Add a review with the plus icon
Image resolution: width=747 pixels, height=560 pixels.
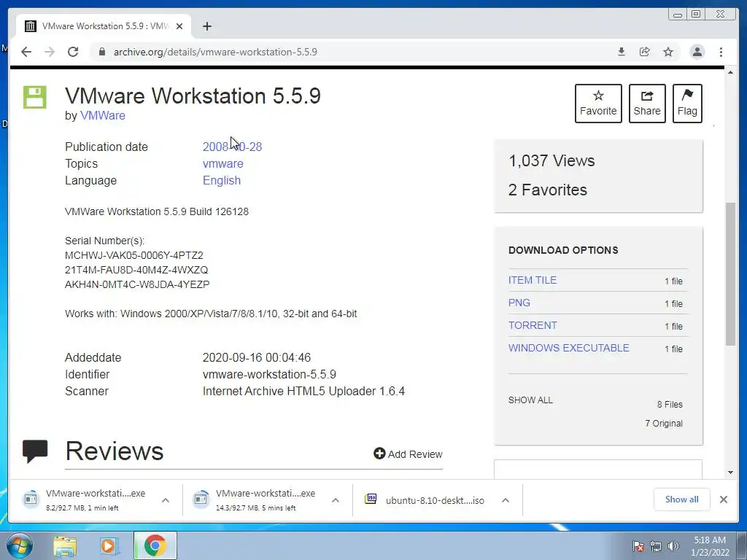[x=379, y=454]
